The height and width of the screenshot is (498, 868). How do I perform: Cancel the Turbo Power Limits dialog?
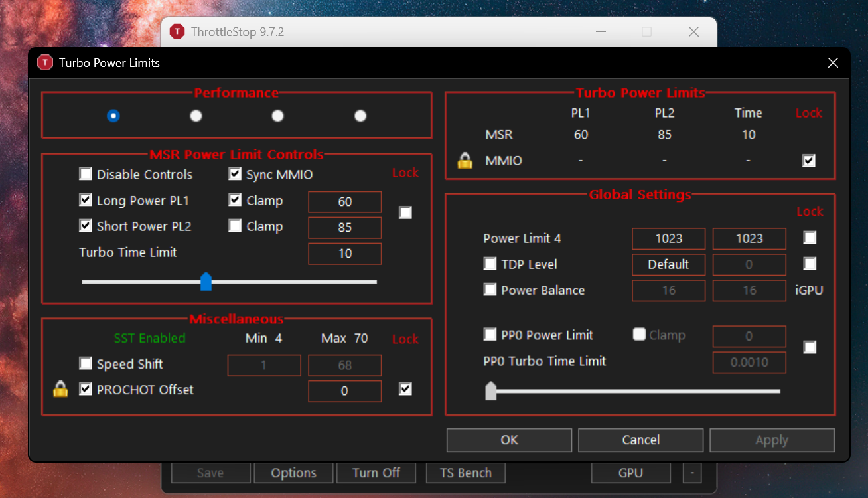(640, 440)
